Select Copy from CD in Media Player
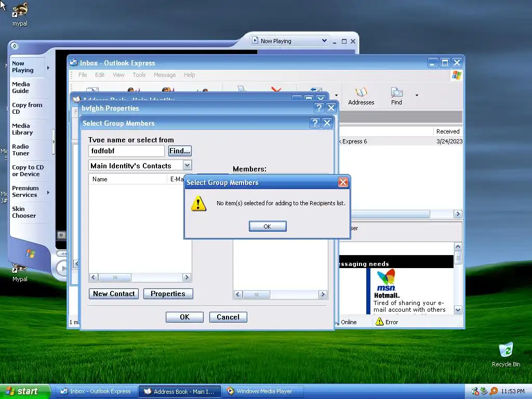This screenshot has height=399, width=532. pyautogui.click(x=27, y=108)
